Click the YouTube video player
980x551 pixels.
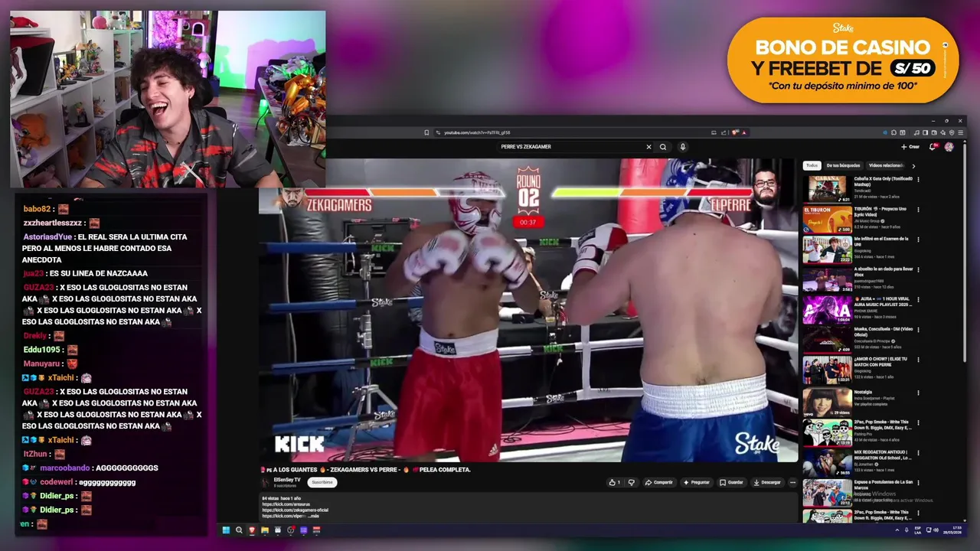tap(528, 310)
